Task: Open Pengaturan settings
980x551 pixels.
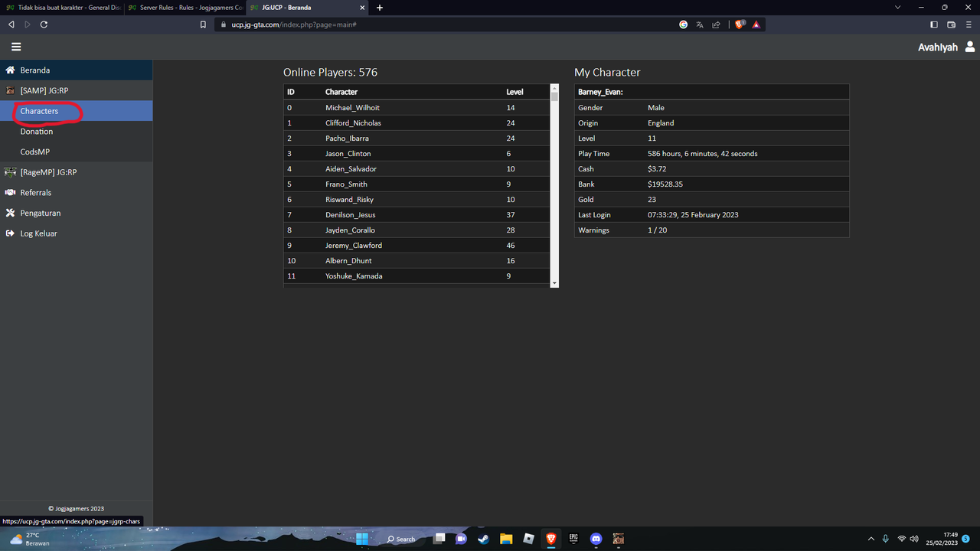Action: pos(77,213)
